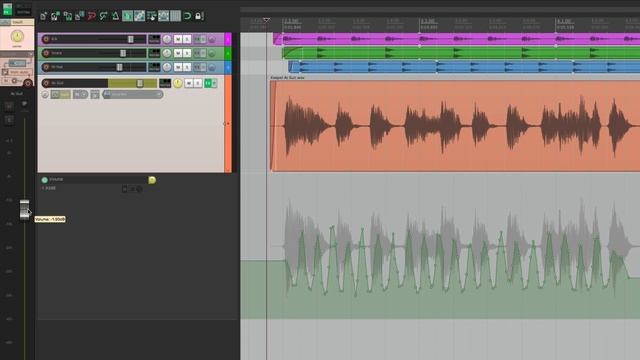Open the Ac Guit input selector dropdown
Image resolution: width=640 pixels, height=360 pixels.
[133, 94]
